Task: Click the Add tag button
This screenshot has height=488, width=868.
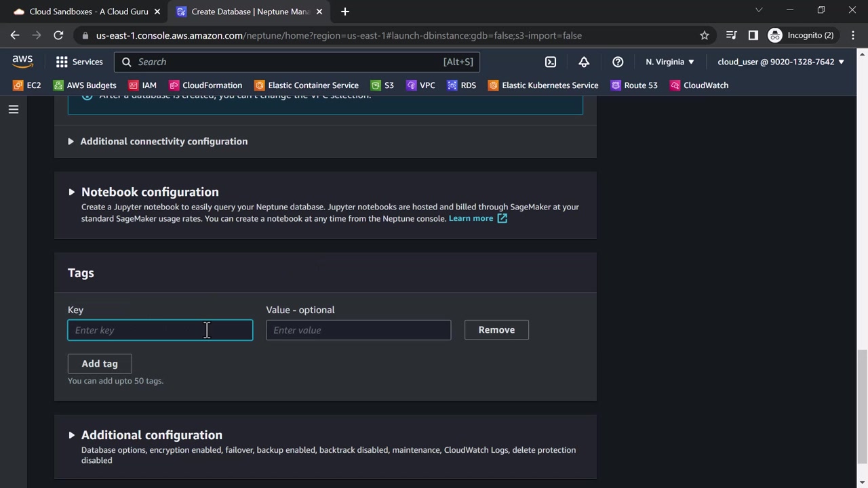Action: tap(100, 364)
